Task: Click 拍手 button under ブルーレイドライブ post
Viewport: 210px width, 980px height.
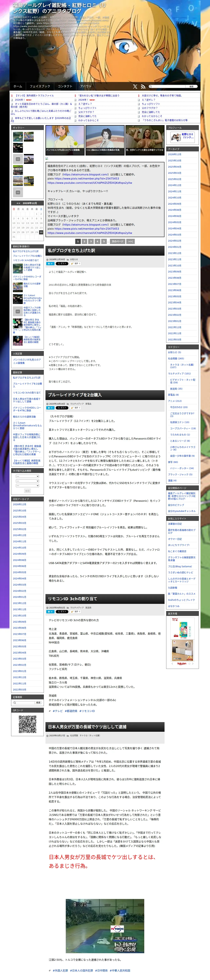Action: [x=75, y=408]
